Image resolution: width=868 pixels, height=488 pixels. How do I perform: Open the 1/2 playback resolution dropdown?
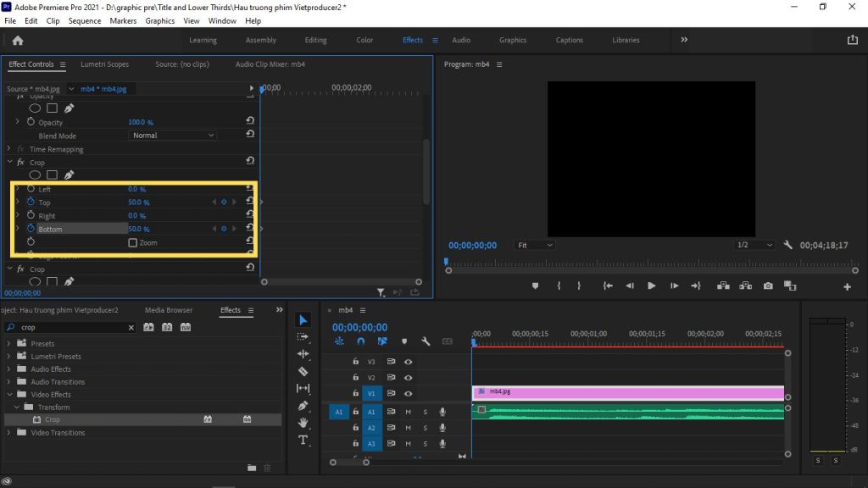point(754,245)
